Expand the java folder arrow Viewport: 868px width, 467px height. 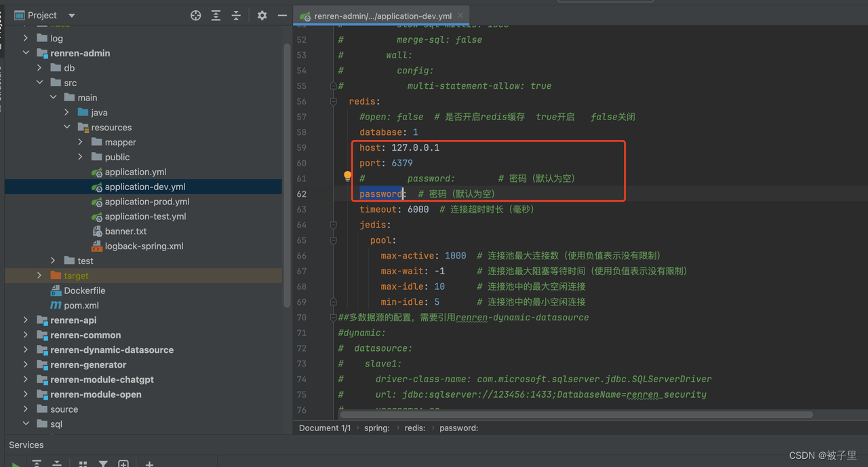66,113
